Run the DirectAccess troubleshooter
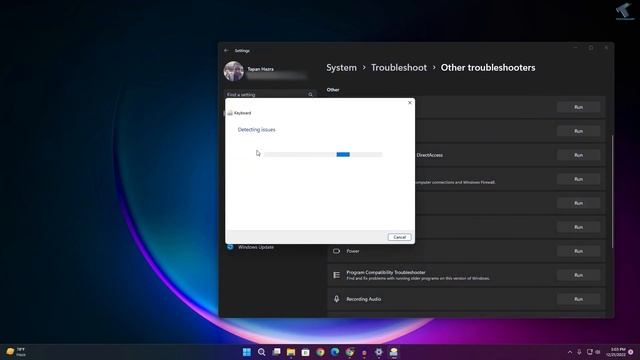640x360 pixels. [x=578, y=155]
